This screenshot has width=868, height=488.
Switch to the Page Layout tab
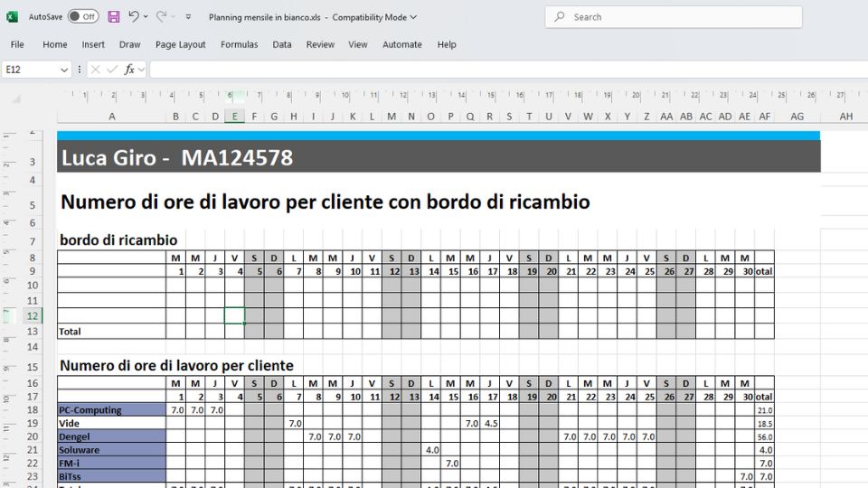[x=180, y=44]
